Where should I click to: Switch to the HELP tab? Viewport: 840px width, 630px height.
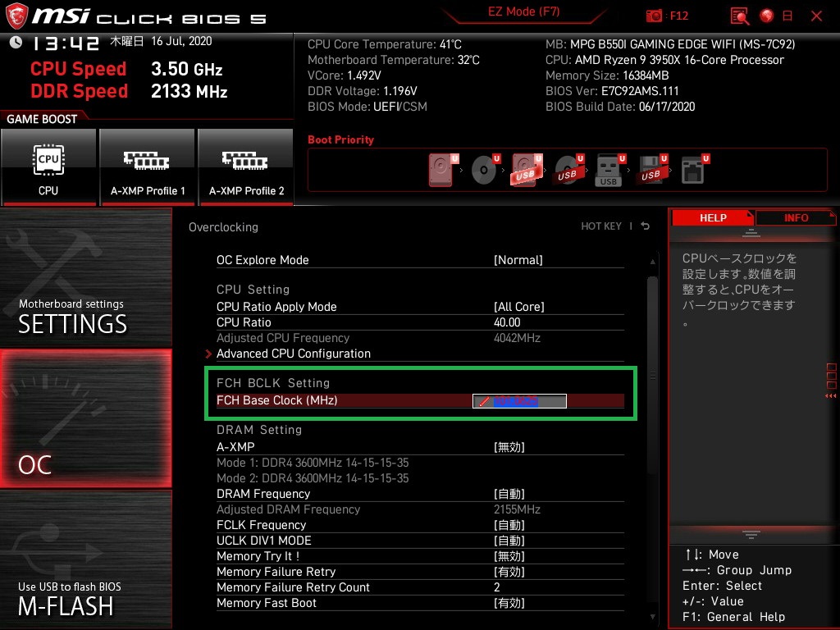click(x=713, y=217)
